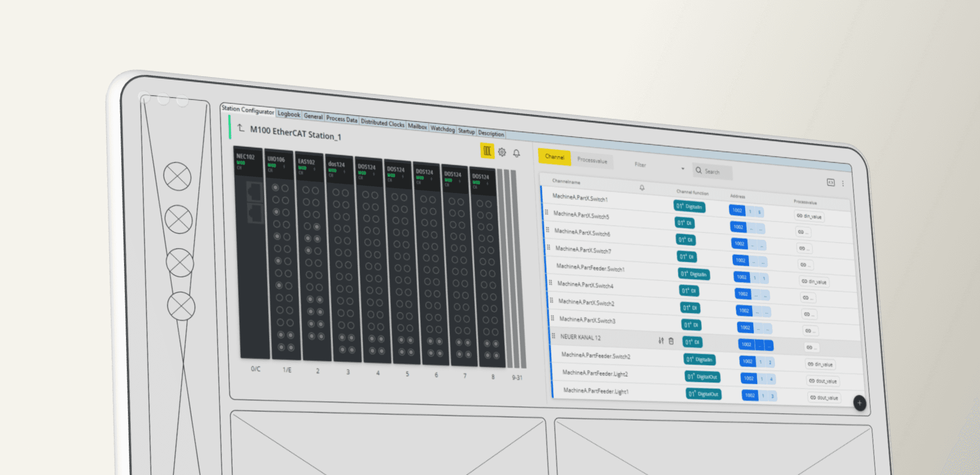Delete NEUER KANAL 12 with the trash icon

(671, 341)
